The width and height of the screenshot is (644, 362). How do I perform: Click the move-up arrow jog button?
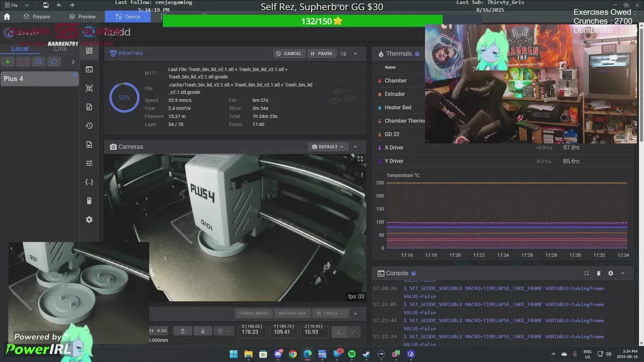[x=183, y=331]
